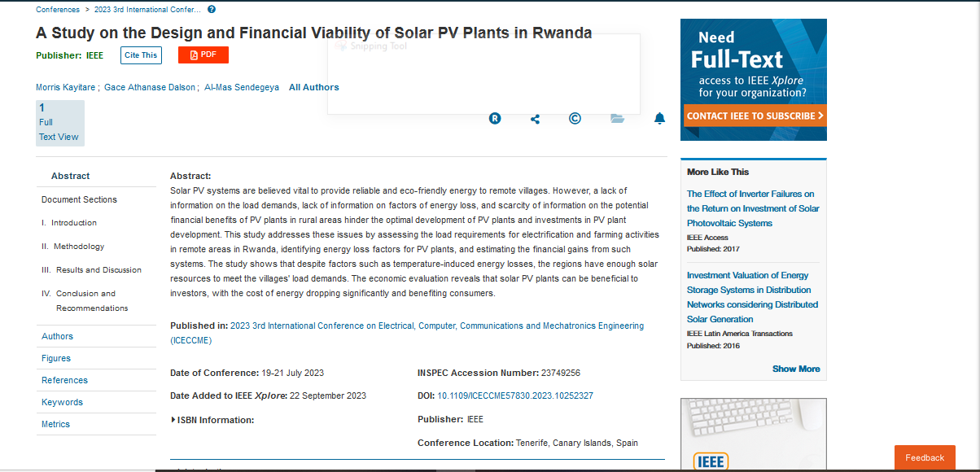Open author Morris Kayitare's profile
Viewport: 980px width, 472px height.
[66, 87]
